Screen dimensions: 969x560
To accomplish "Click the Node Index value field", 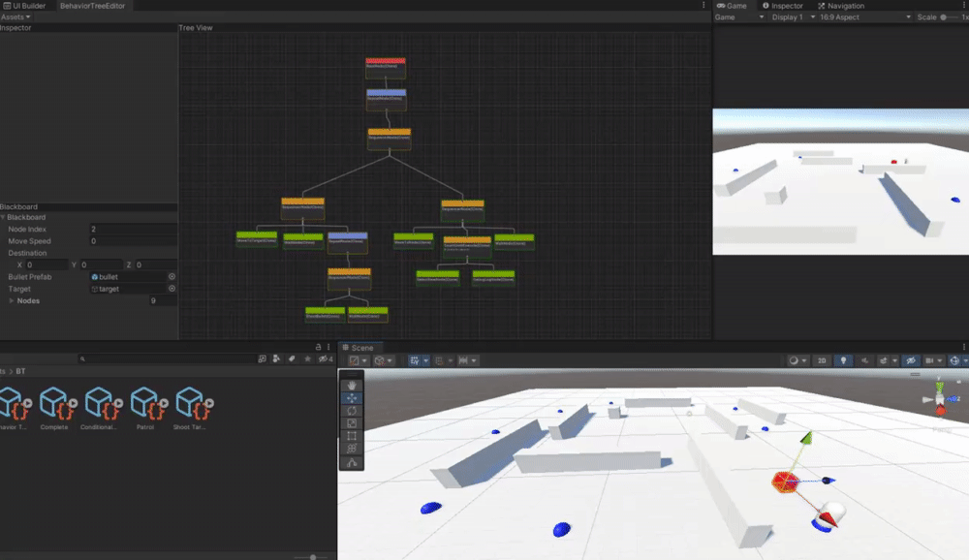I will point(133,230).
